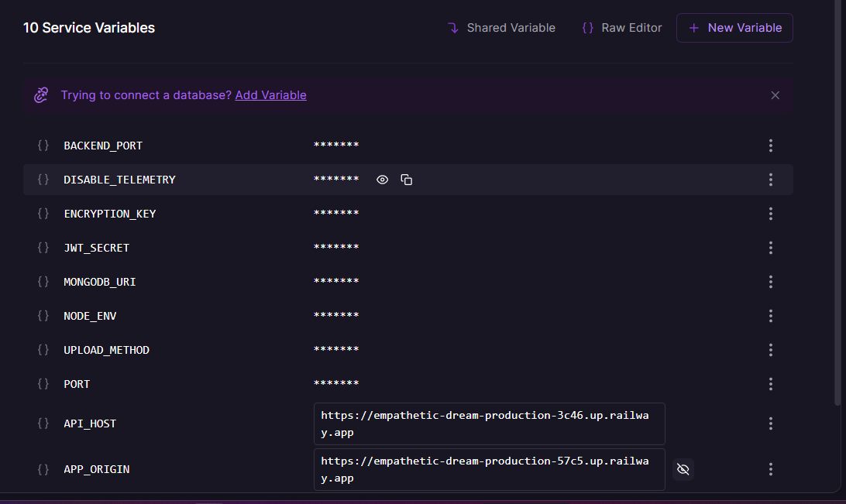Viewport: 846px width, 504px height.
Task: Click the {} icon beside MONGODB_URI
Action: (43, 282)
